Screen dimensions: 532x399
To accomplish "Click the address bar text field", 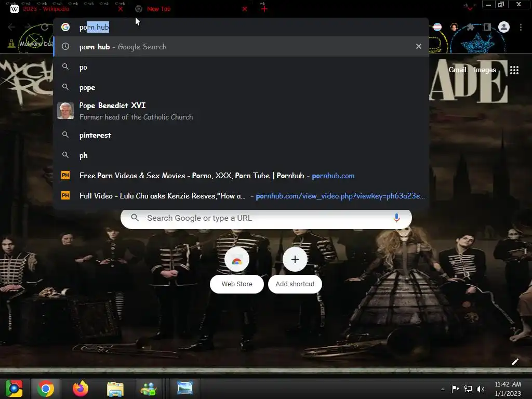I will coord(241,27).
